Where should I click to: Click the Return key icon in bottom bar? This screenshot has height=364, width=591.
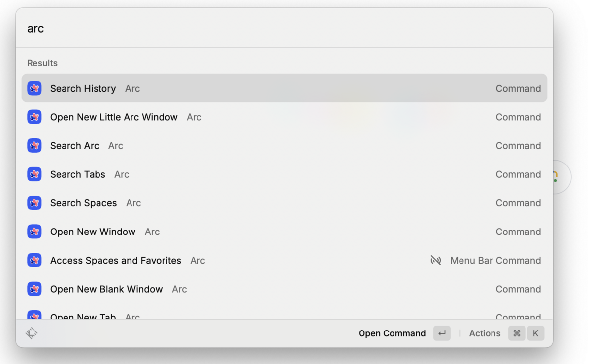[442, 333]
